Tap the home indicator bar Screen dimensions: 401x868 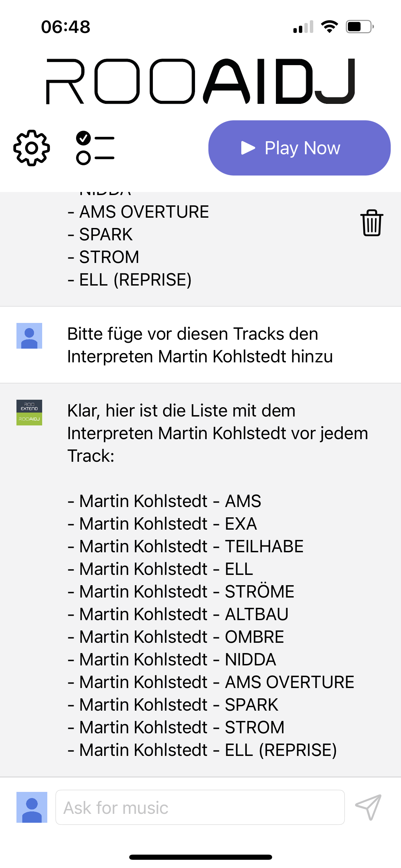pos(200,857)
